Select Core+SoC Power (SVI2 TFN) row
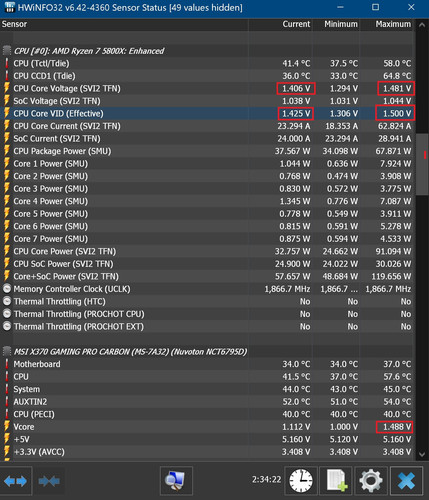The height and width of the screenshot is (500, 429). click(207, 276)
